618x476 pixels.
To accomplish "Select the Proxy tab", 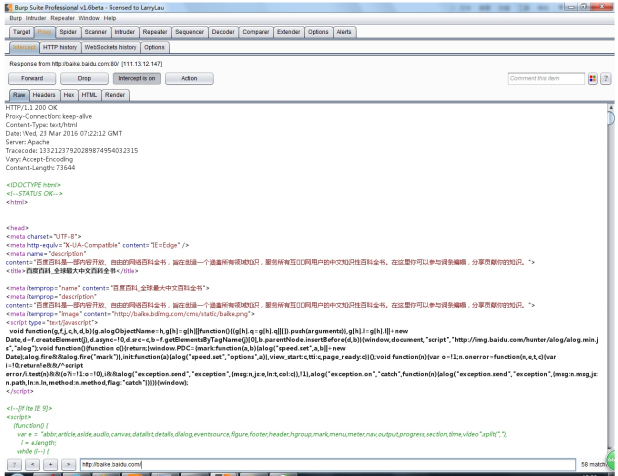I will (x=44, y=32).
